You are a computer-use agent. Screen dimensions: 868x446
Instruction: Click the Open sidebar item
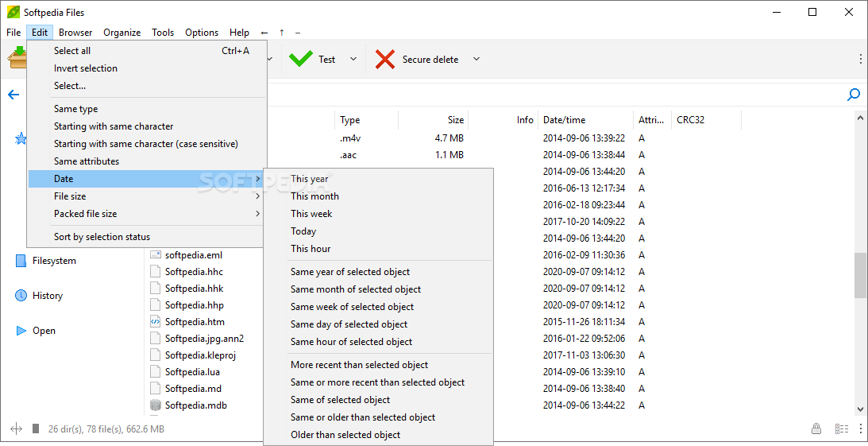(x=36, y=331)
